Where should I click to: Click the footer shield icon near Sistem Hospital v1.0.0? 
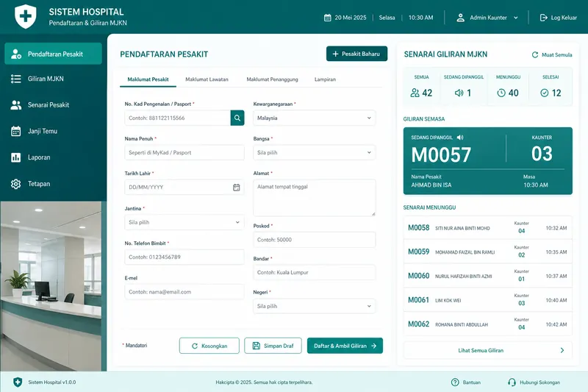coord(18,382)
